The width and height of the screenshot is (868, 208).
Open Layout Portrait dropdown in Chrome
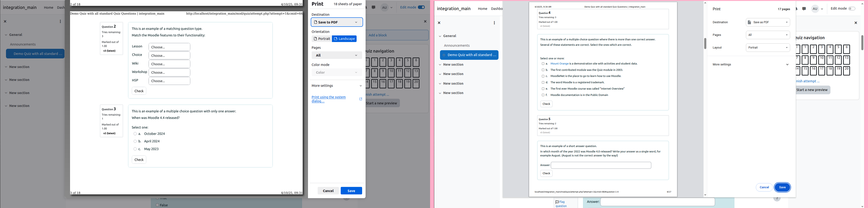[x=768, y=48]
